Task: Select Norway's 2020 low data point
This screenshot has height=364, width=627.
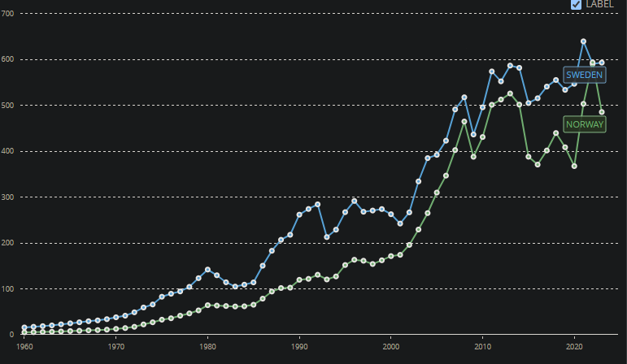Action: pos(574,167)
